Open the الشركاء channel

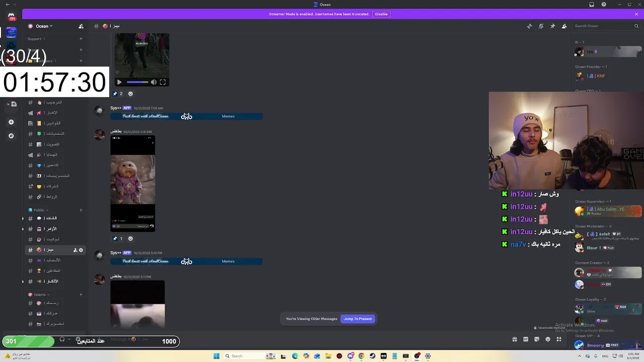tap(55, 187)
